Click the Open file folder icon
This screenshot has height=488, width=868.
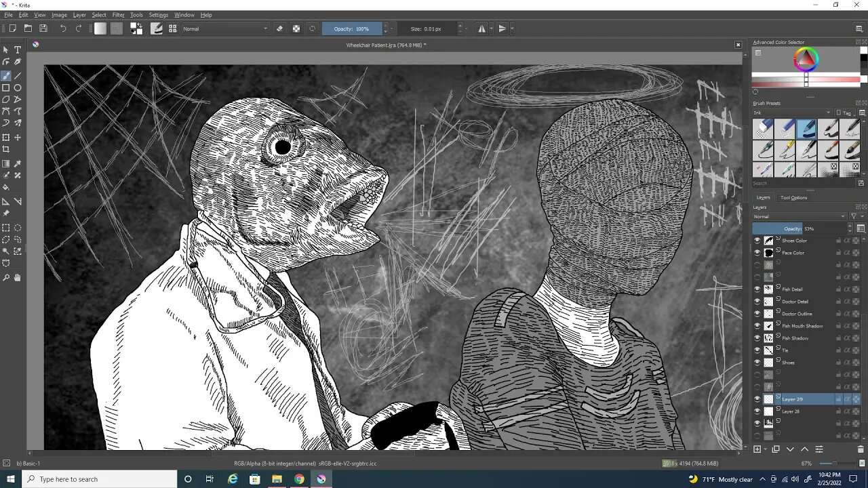click(28, 28)
